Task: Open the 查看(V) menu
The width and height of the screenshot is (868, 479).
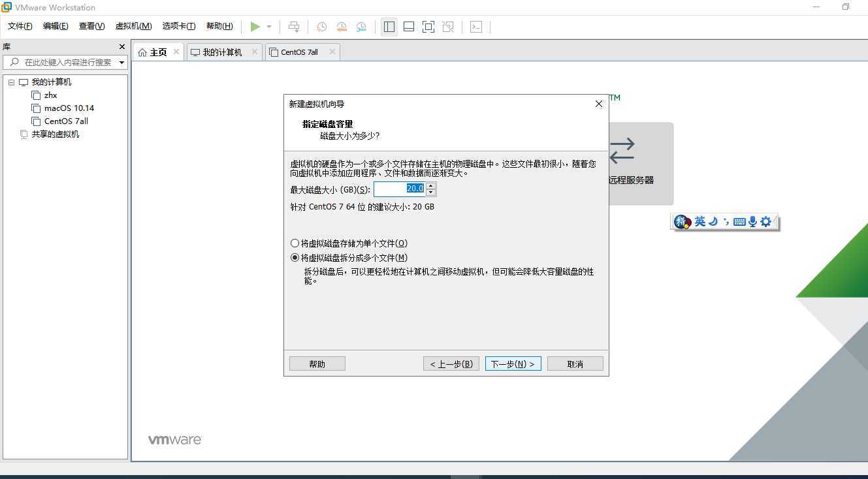Action: (x=91, y=26)
